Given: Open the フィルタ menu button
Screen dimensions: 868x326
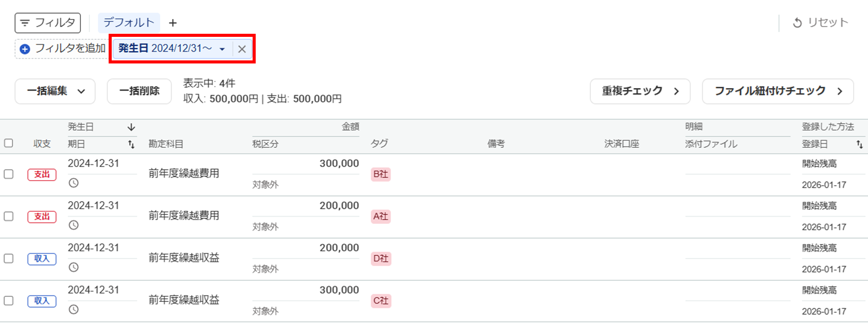Looking at the screenshot, I should click(48, 23).
